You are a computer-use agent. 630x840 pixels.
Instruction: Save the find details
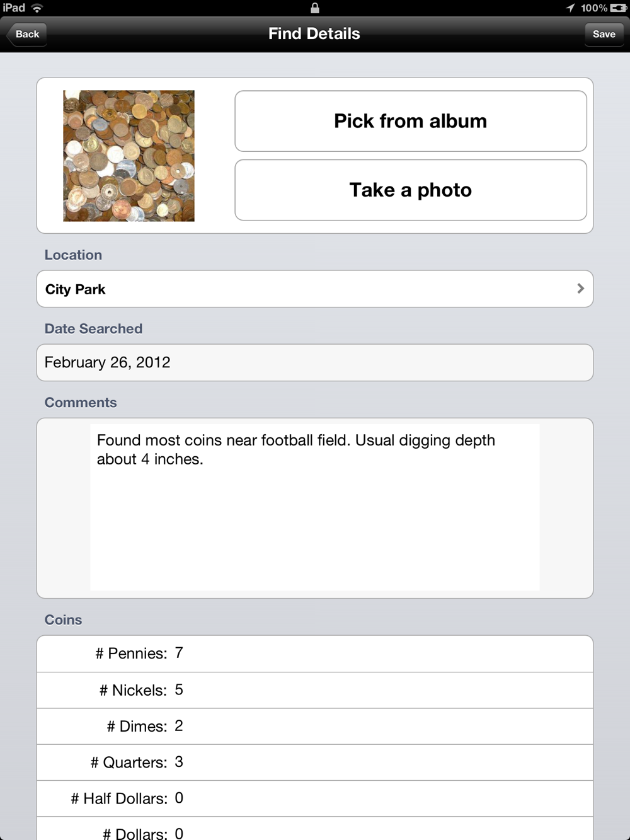tap(604, 34)
